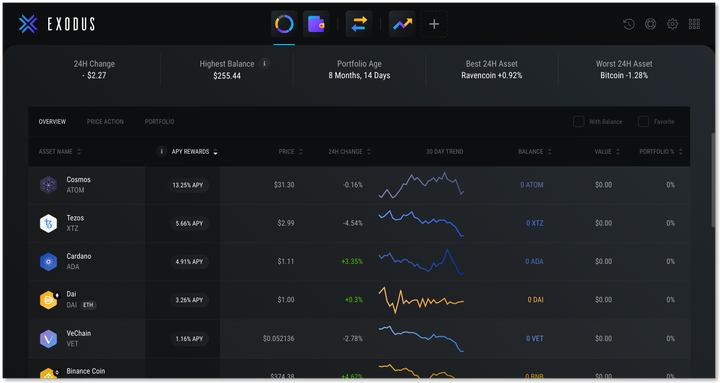
Task: Open the apps grid icon
Action: [694, 24]
